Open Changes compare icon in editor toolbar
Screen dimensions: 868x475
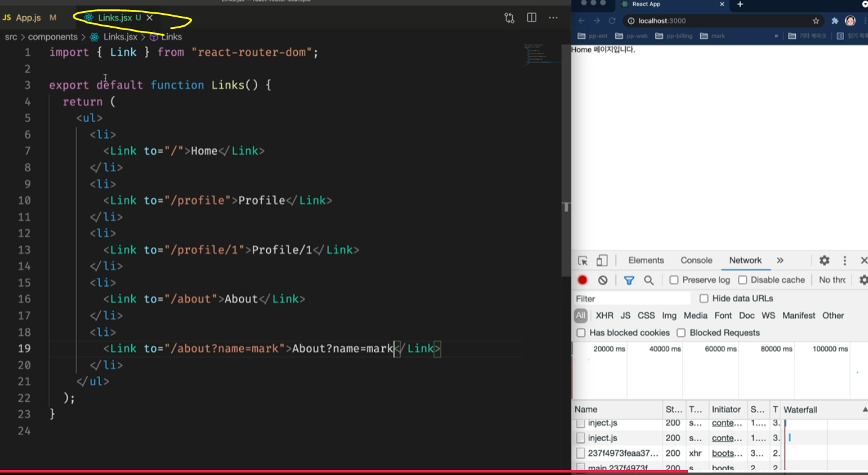[x=509, y=18]
